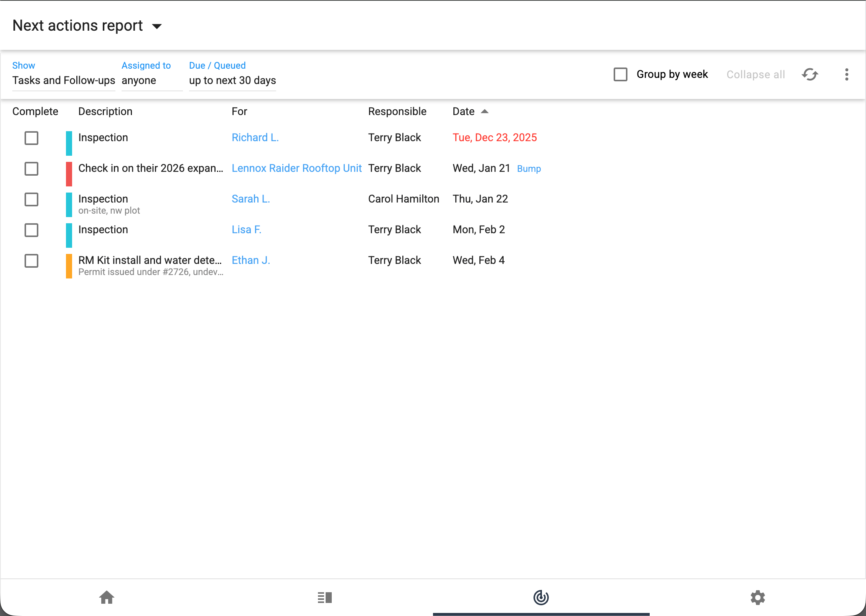Sort by the Responsible column header

pos(397,112)
